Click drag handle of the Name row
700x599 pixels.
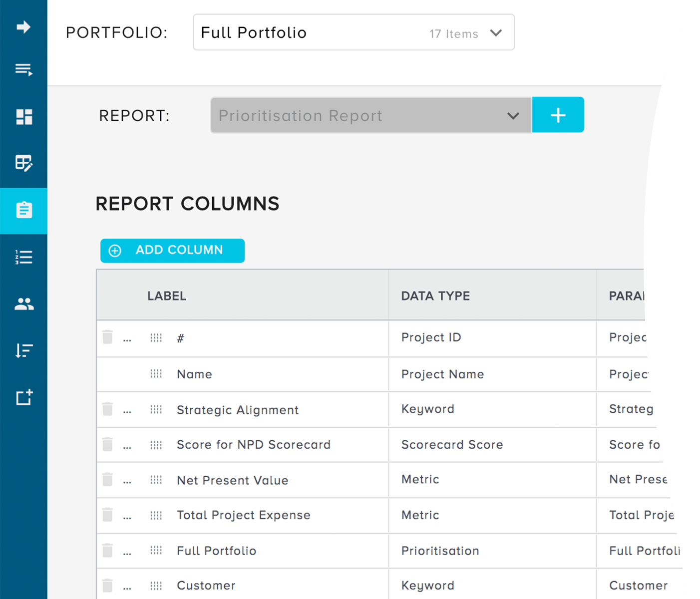[x=156, y=374]
